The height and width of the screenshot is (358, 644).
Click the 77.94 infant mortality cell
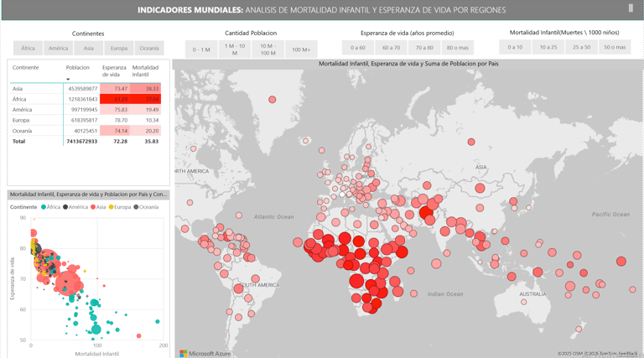146,99
